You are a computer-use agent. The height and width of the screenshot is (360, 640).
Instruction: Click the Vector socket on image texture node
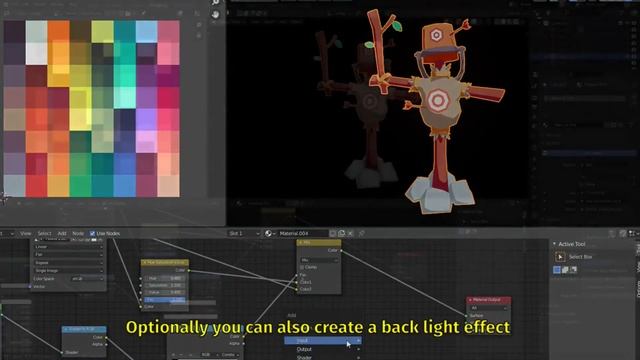[30, 287]
